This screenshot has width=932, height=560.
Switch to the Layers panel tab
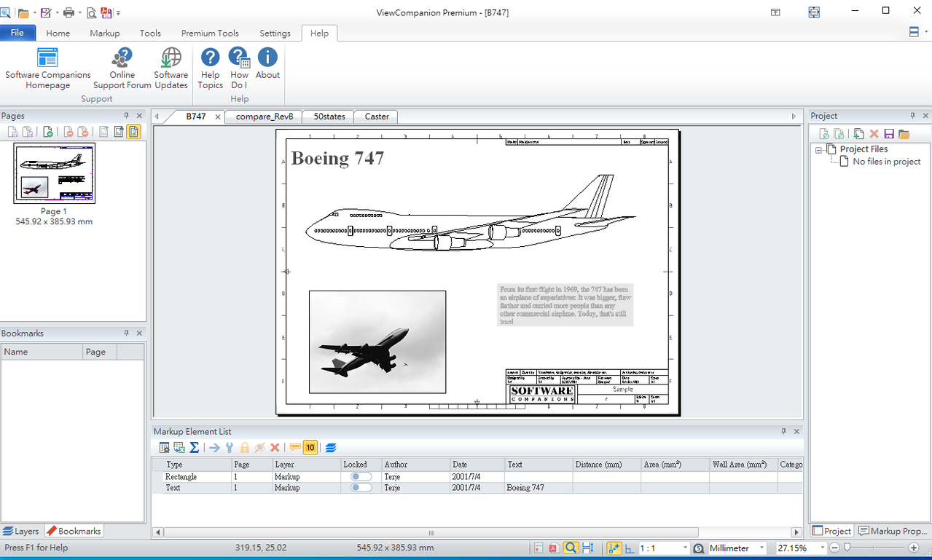point(21,531)
